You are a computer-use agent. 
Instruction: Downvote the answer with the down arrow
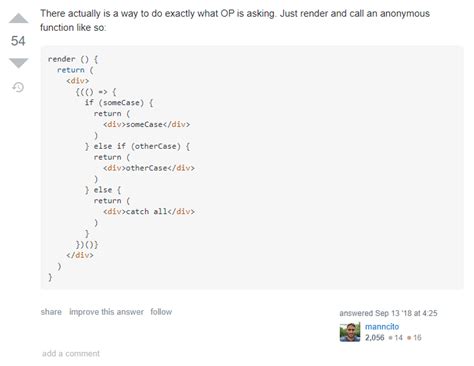(x=18, y=63)
